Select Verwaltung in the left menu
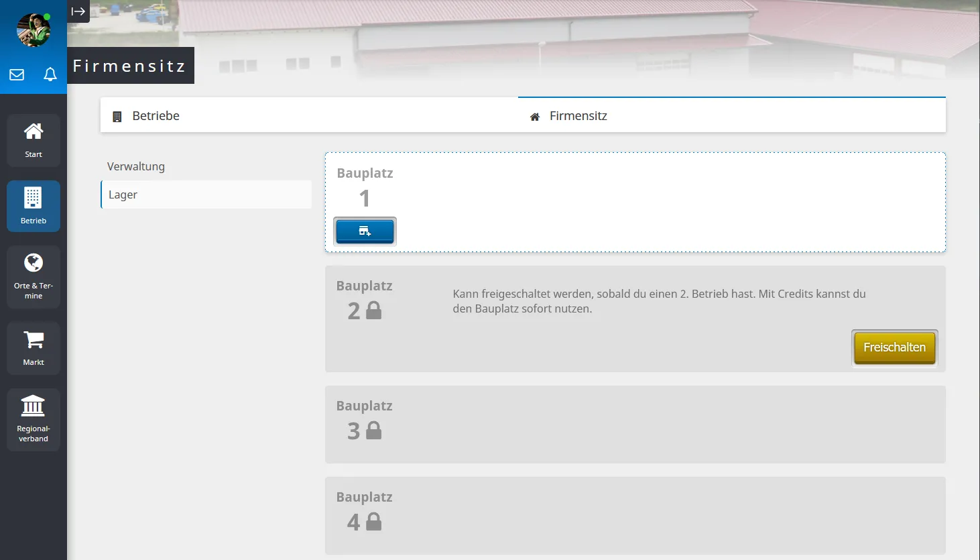980x560 pixels. (x=136, y=166)
